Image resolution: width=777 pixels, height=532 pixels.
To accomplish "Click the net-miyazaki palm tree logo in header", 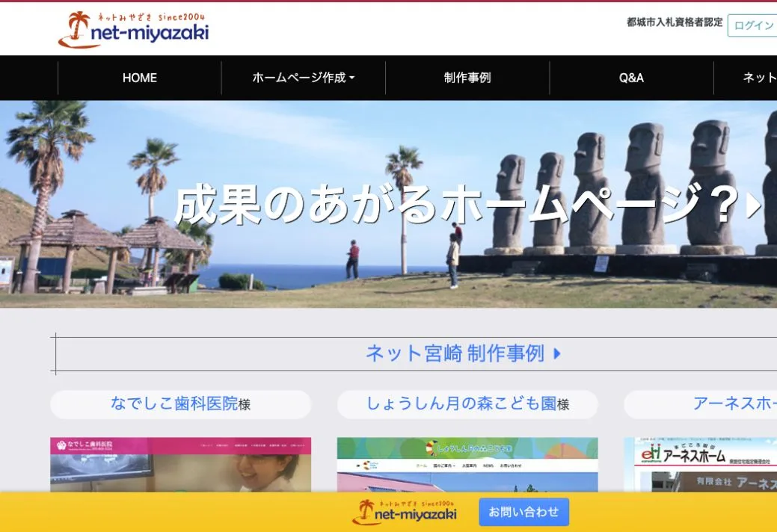I will [133, 30].
